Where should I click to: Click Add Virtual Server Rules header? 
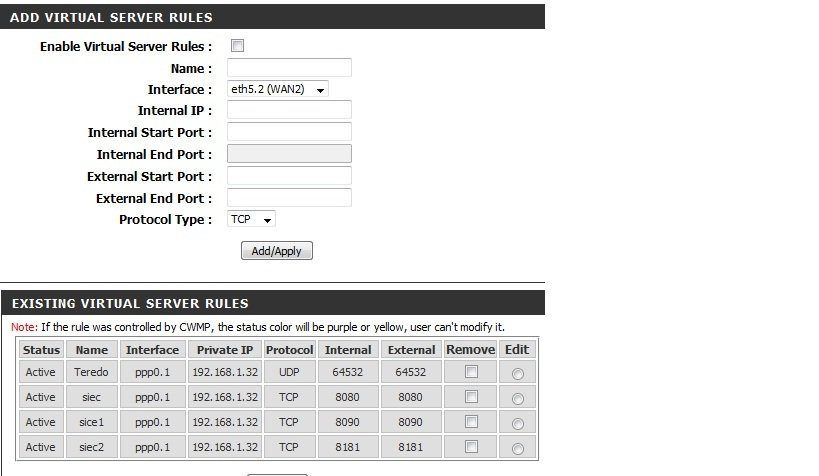[x=272, y=17]
